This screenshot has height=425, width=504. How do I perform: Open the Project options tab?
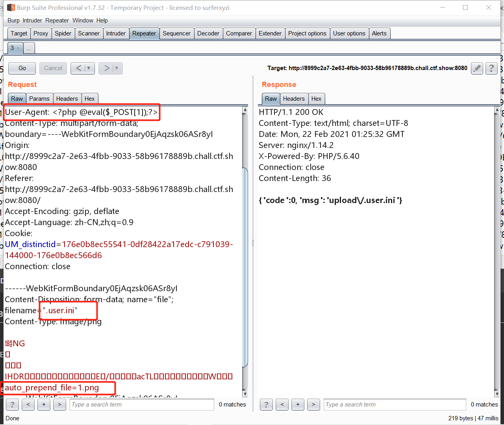pyautogui.click(x=307, y=33)
